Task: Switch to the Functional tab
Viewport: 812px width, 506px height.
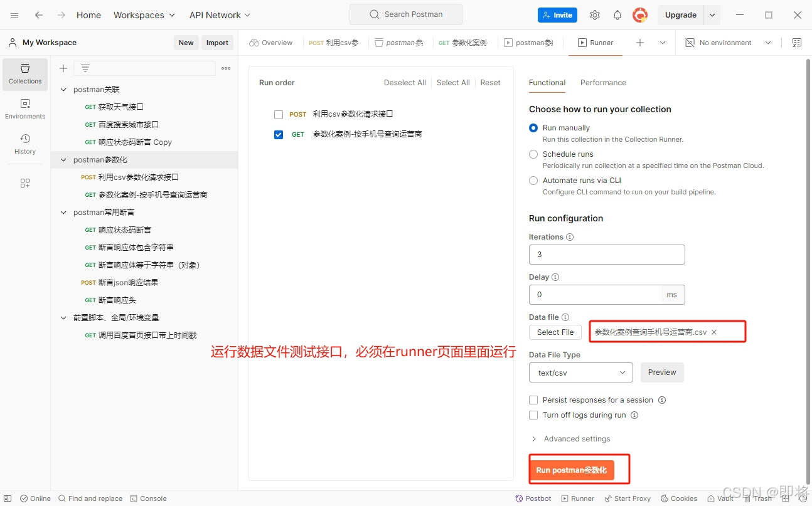Action: click(x=547, y=83)
